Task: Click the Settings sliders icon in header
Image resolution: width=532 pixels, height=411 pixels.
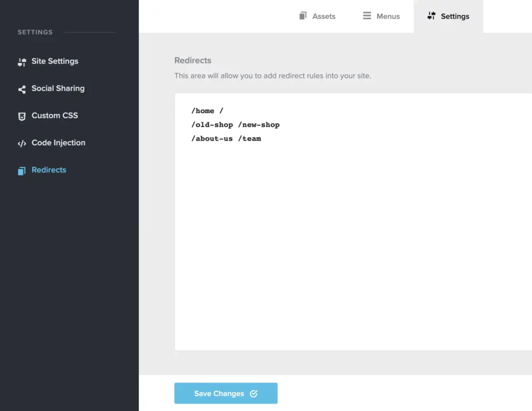Action: (431, 16)
